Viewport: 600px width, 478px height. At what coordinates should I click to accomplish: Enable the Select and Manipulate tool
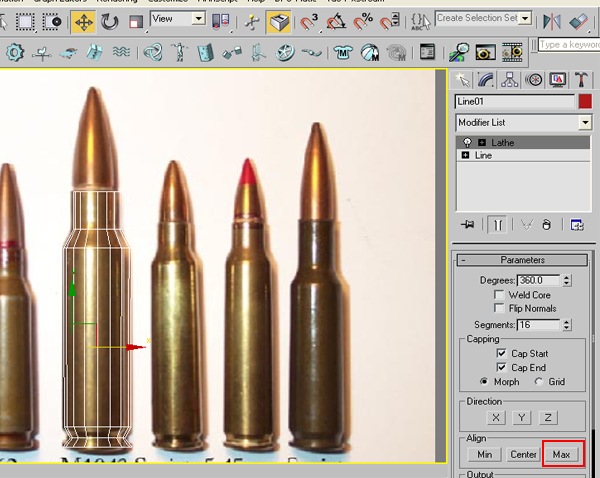click(x=251, y=22)
